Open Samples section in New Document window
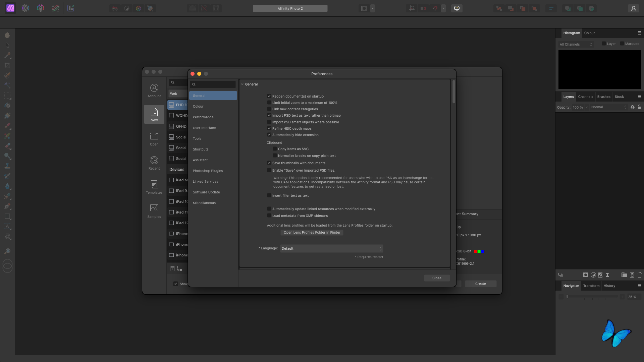 coord(154,211)
